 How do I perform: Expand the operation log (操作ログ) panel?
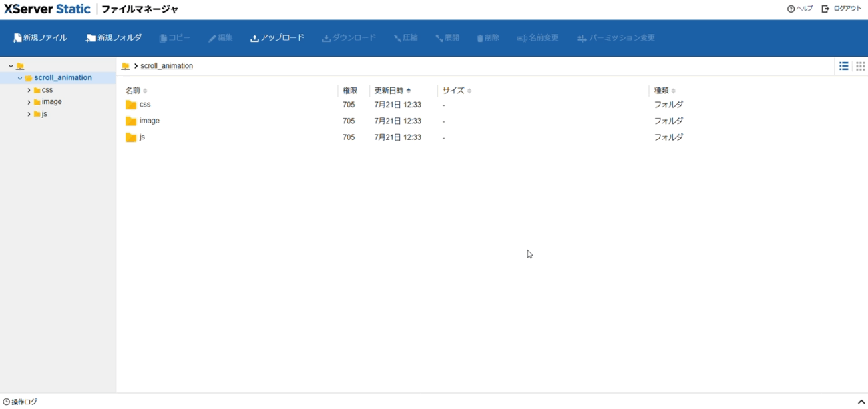861,402
